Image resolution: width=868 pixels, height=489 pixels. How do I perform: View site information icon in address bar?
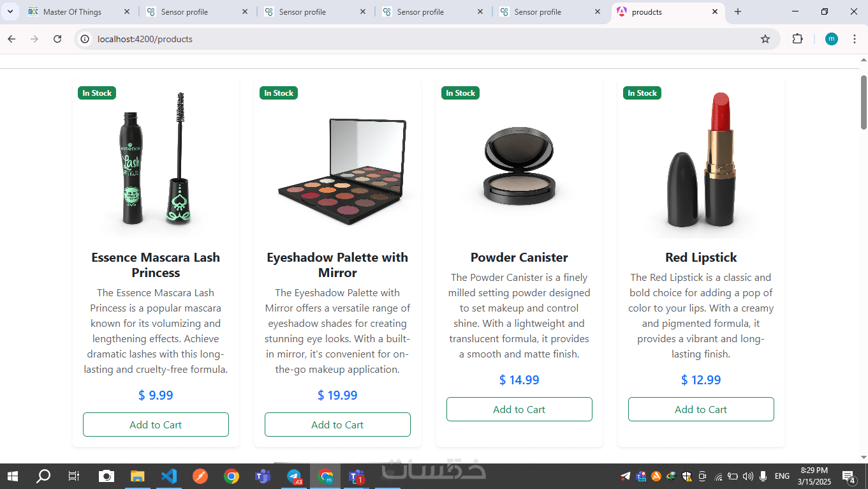click(85, 39)
